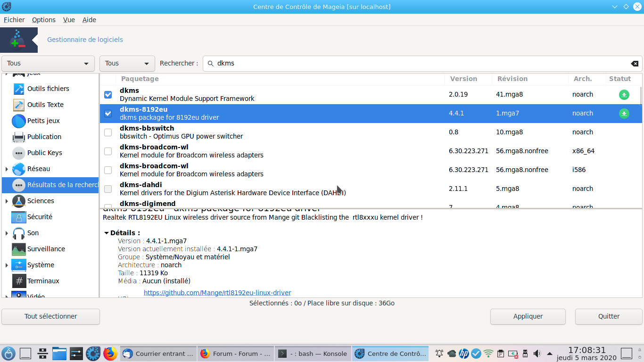Click the blue checkmark update tray icon
644x362 pixels.
pyautogui.click(x=476, y=354)
